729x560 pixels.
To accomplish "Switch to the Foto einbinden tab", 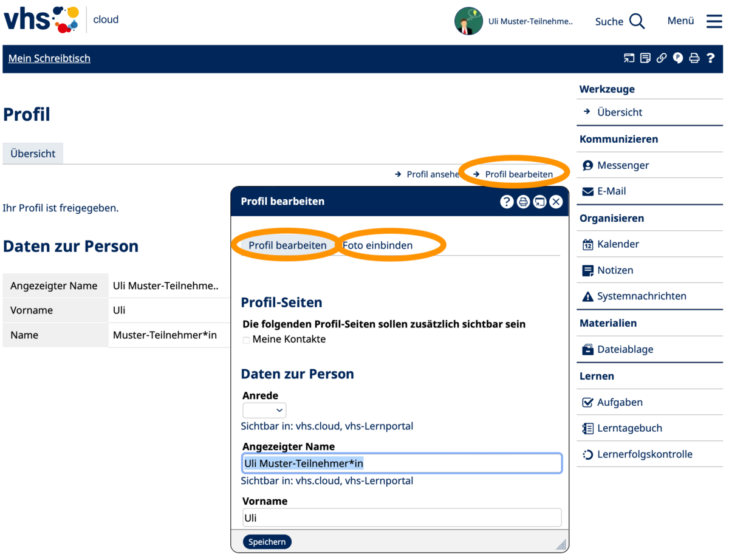I will pyautogui.click(x=377, y=245).
